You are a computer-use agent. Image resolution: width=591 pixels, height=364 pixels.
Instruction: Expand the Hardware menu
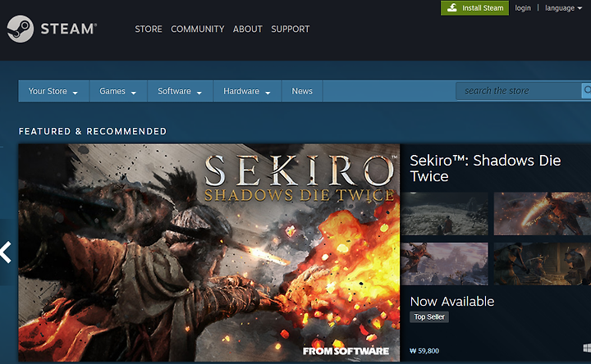(247, 91)
